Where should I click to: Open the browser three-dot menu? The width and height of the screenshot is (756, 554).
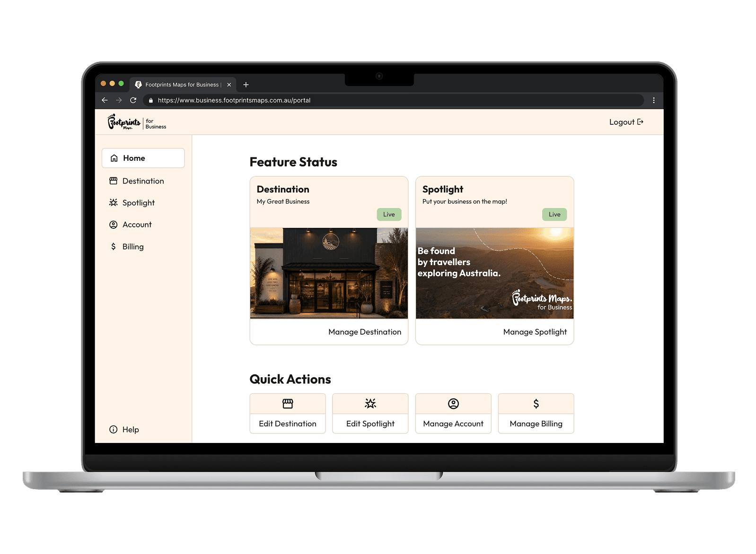(x=654, y=100)
